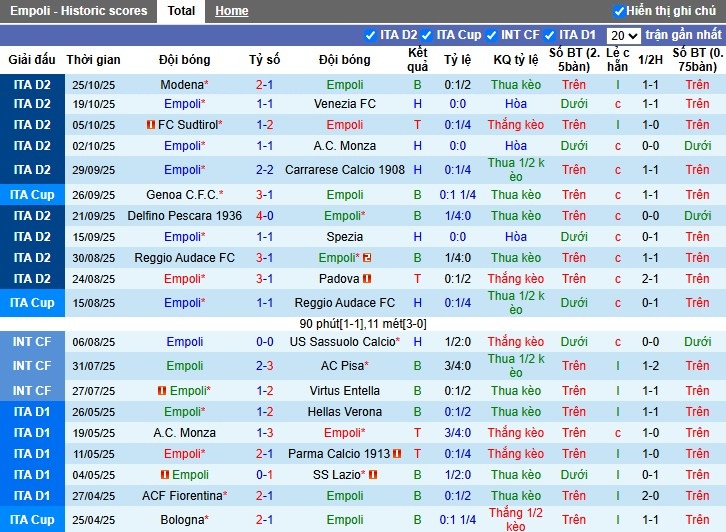Click the Virtus Entella team name
The width and height of the screenshot is (726, 532).
tap(344, 391)
